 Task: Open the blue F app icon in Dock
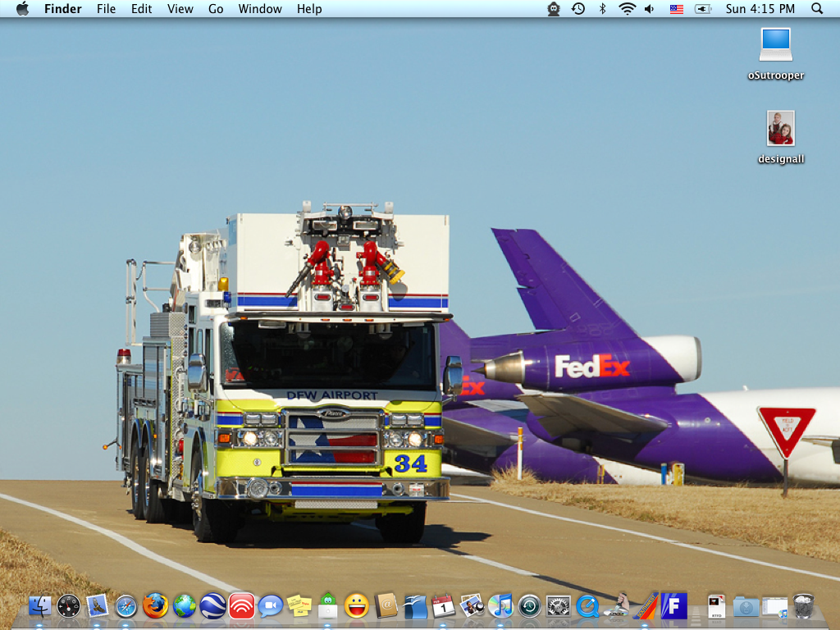pos(674,606)
